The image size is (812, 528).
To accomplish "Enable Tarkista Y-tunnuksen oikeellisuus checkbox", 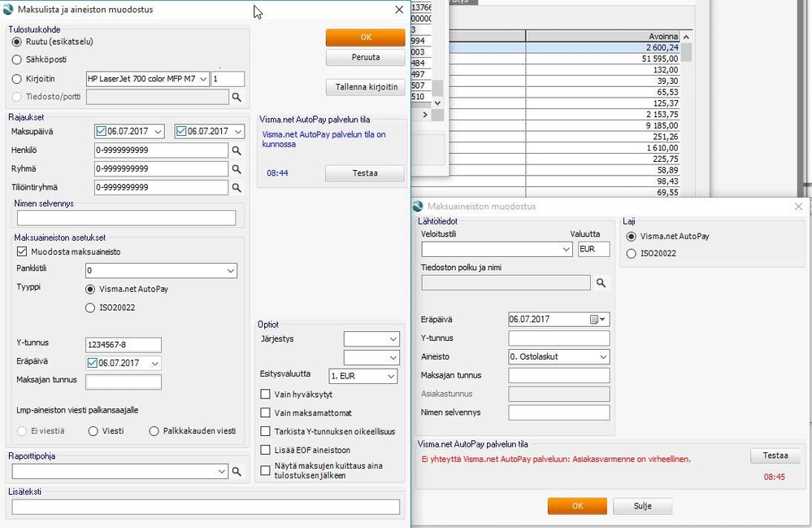I will click(265, 431).
